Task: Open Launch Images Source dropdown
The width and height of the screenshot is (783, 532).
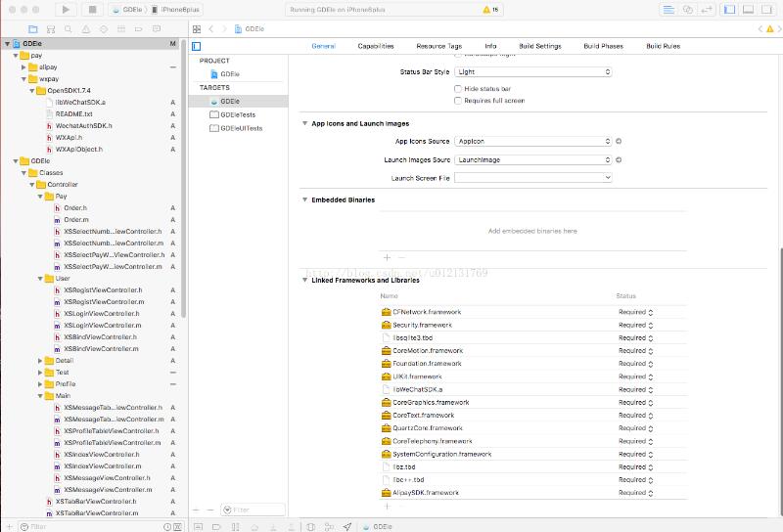Action: (x=532, y=159)
